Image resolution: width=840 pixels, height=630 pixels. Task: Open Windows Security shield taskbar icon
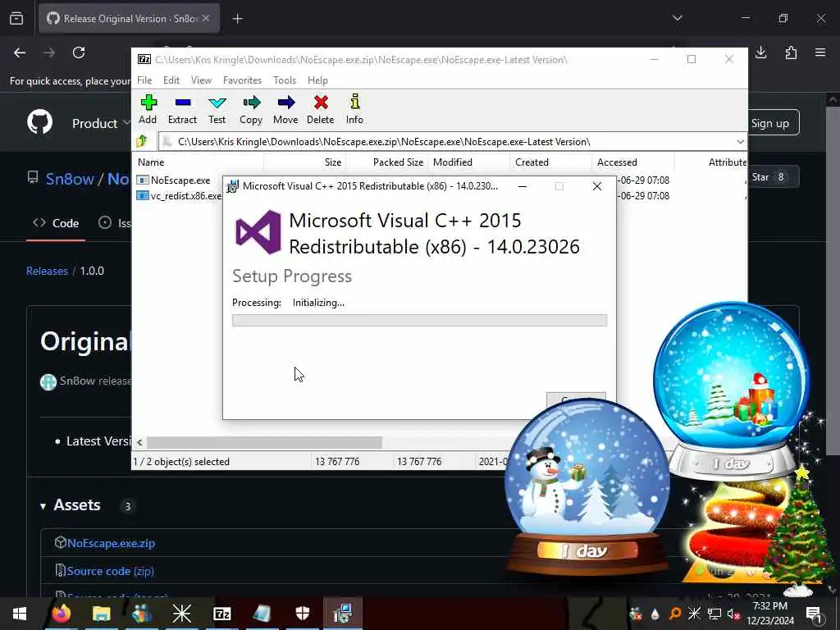[x=302, y=614]
